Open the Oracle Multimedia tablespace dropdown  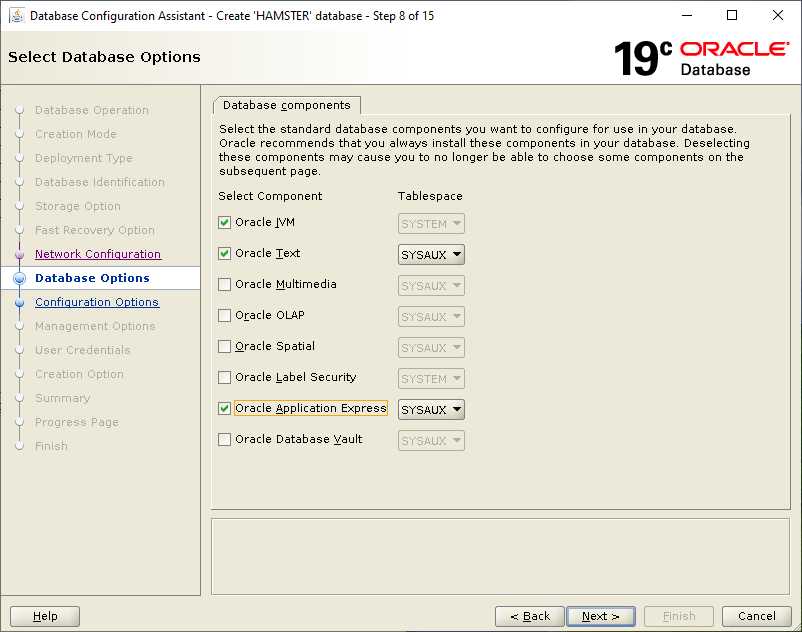[x=431, y=285]
